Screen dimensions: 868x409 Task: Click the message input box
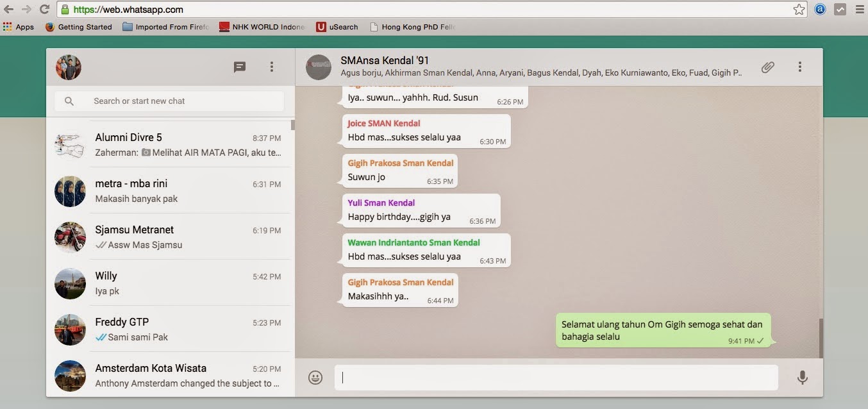(556, 378)
